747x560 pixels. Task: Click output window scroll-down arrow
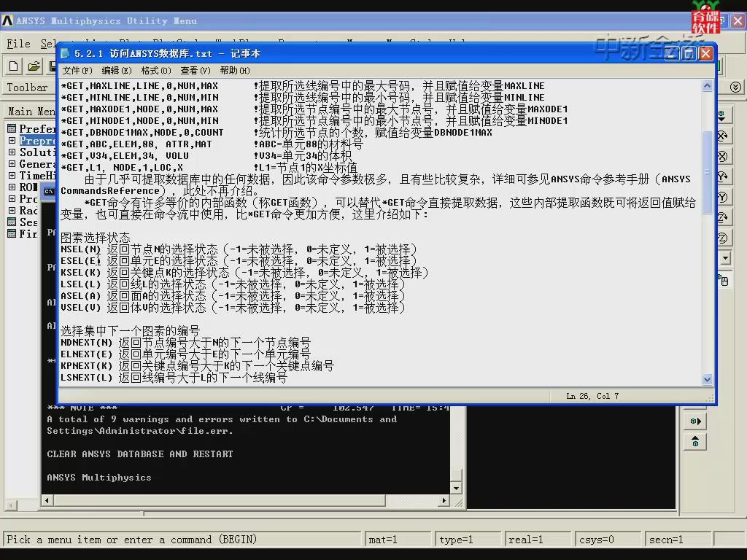[456, 488]
